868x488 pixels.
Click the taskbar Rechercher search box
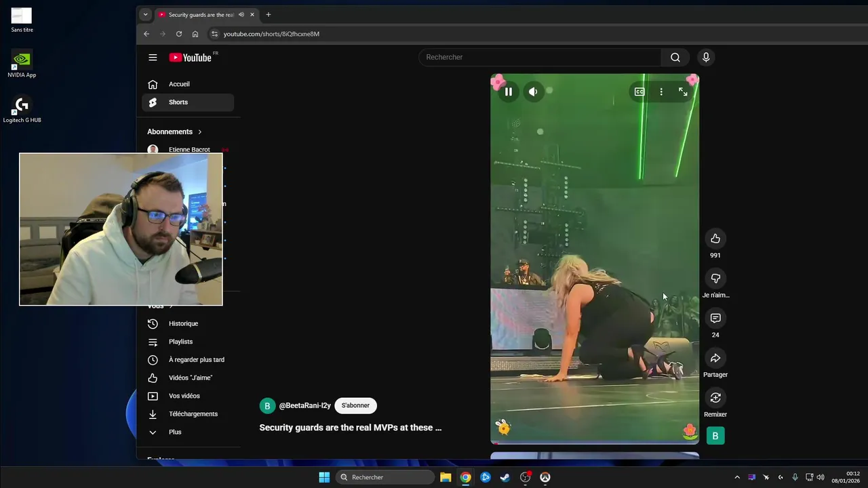(385, 477)
